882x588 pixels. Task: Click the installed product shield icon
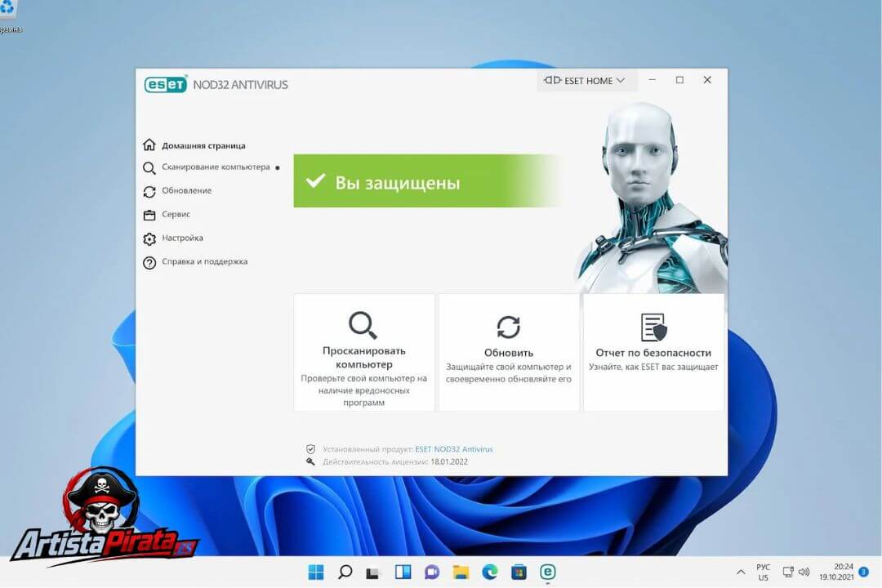tap(310, 449)
